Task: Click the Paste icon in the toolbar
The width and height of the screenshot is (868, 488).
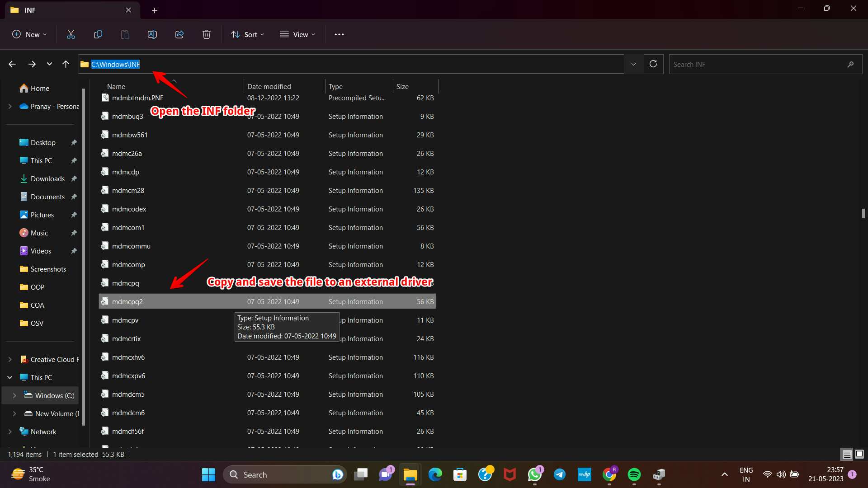Action: [125, 34]
